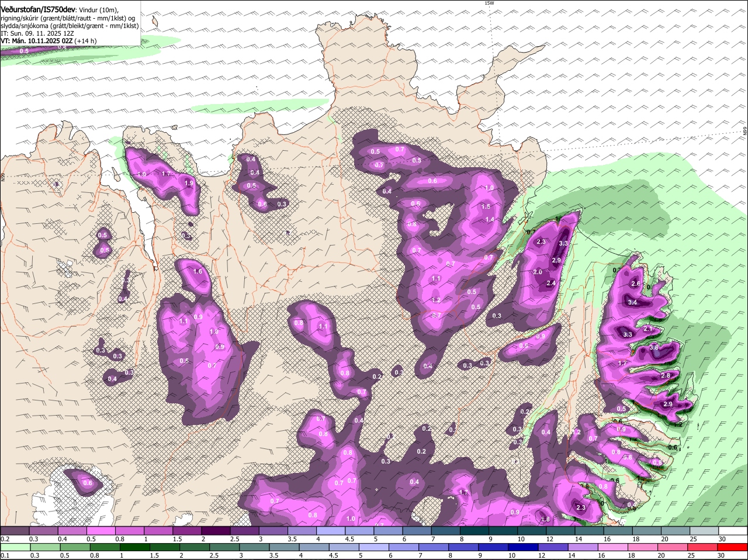Pick the darkest green 1 swatch in lower legend
This screenshot has width=748, height=560.
(x=135, y=547)
